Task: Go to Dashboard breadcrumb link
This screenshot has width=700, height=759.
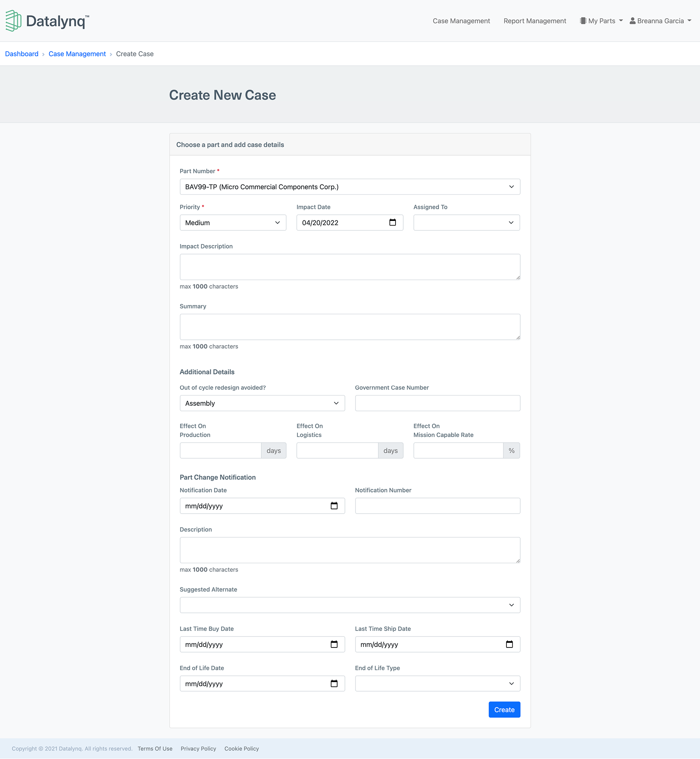Action: coord(22,54)
